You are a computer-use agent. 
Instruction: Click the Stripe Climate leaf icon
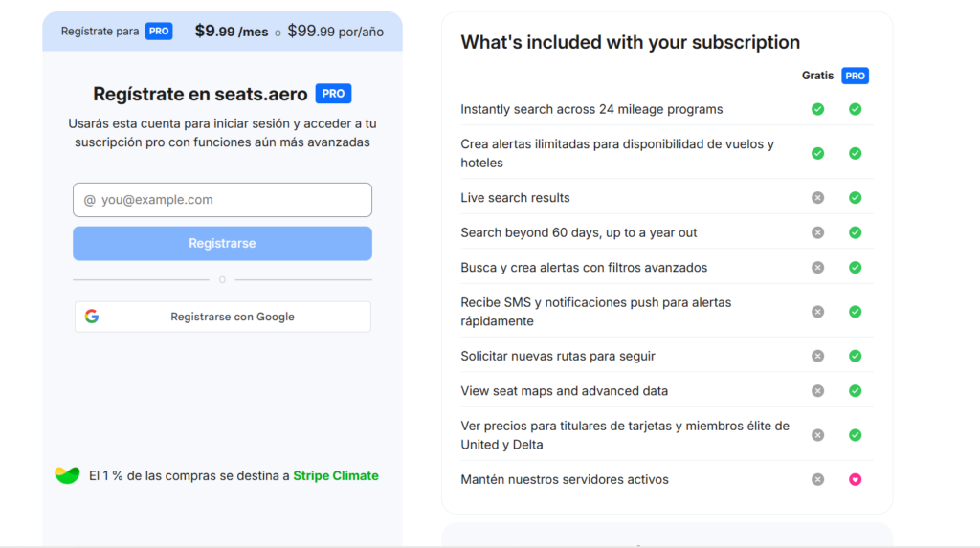pyautogui.click(x=68, y=475)
